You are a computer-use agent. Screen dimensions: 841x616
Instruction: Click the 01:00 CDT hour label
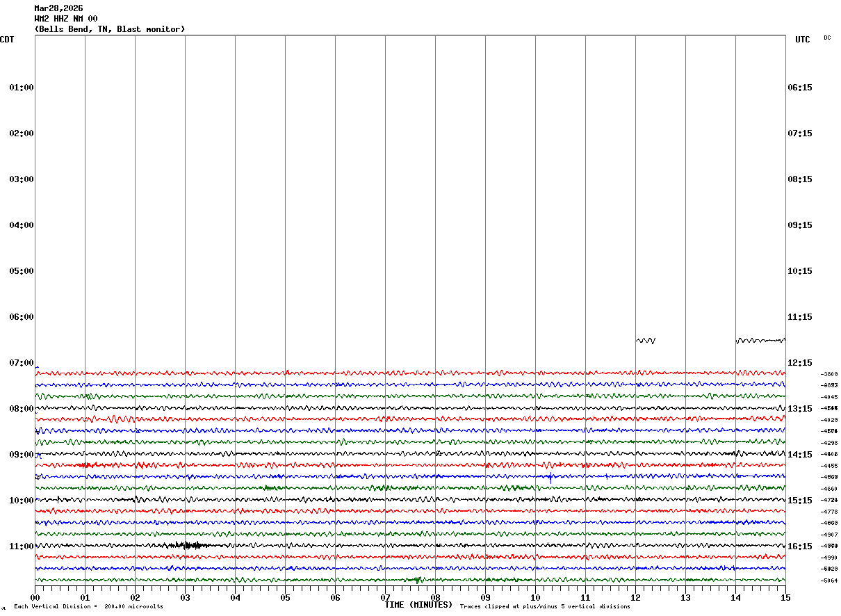pyautogui.click(x=22, y=88)
